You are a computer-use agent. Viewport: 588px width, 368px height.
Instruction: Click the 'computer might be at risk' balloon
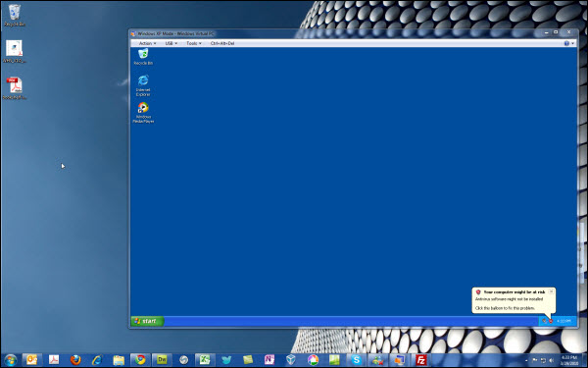[x=514, y=299]
